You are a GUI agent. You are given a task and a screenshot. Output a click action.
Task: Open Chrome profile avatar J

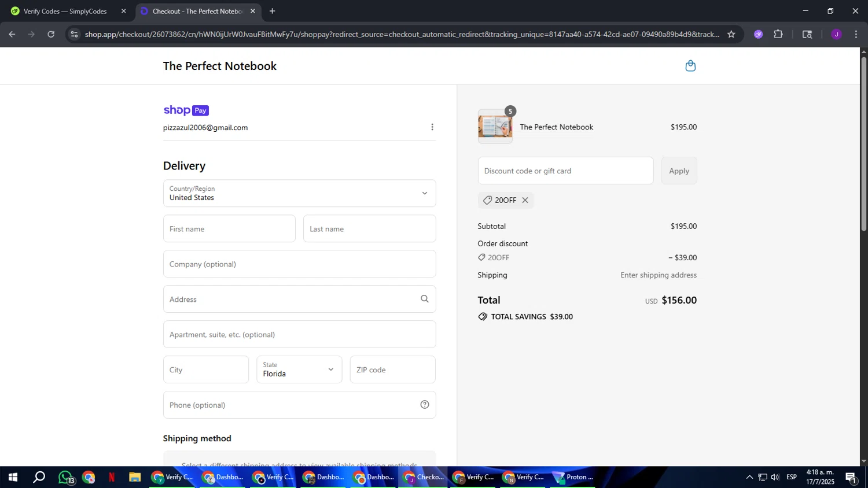[836, 34]
